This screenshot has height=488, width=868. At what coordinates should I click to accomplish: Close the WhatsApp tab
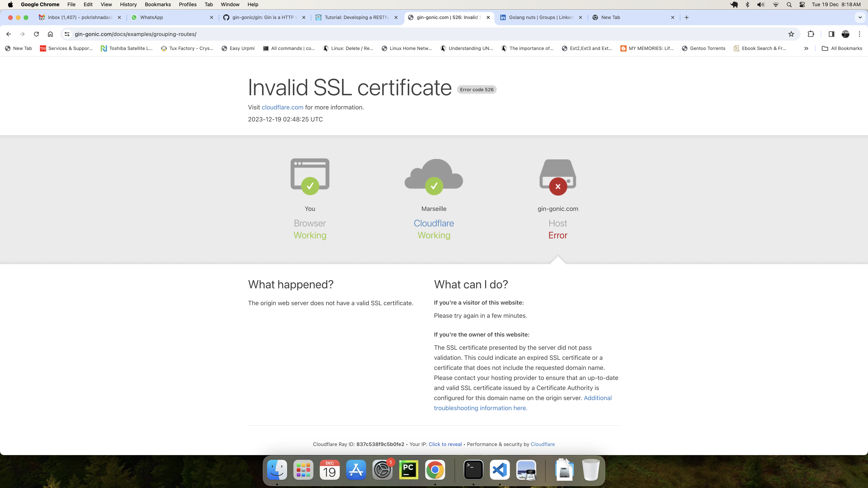click(212, 17)
